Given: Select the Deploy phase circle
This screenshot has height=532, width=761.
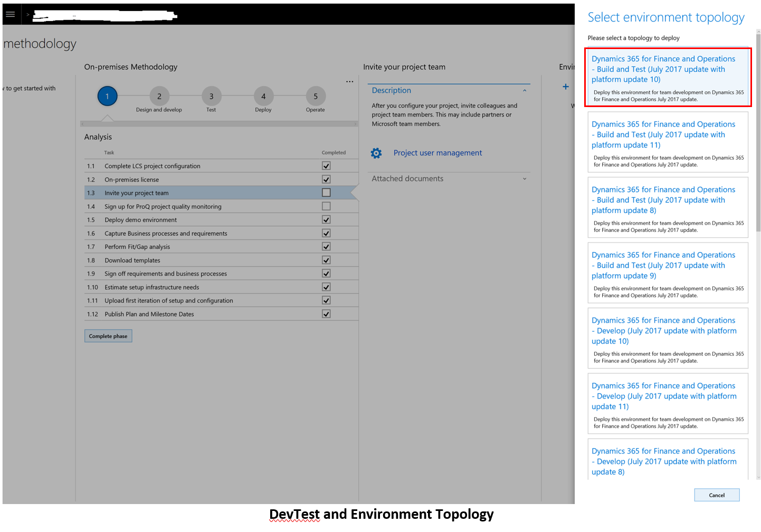Looking at the screenshot, I should (263, 96).
